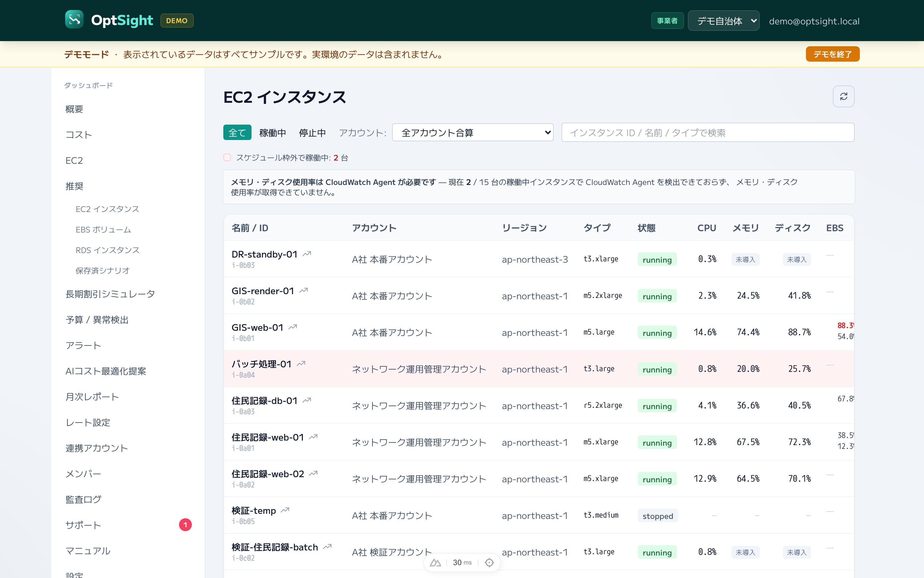Image resolution: width=924 pixels, height=578 pixels.
Task: Open trend chart icon for GIS-web-01
Action: pos(293,327)
